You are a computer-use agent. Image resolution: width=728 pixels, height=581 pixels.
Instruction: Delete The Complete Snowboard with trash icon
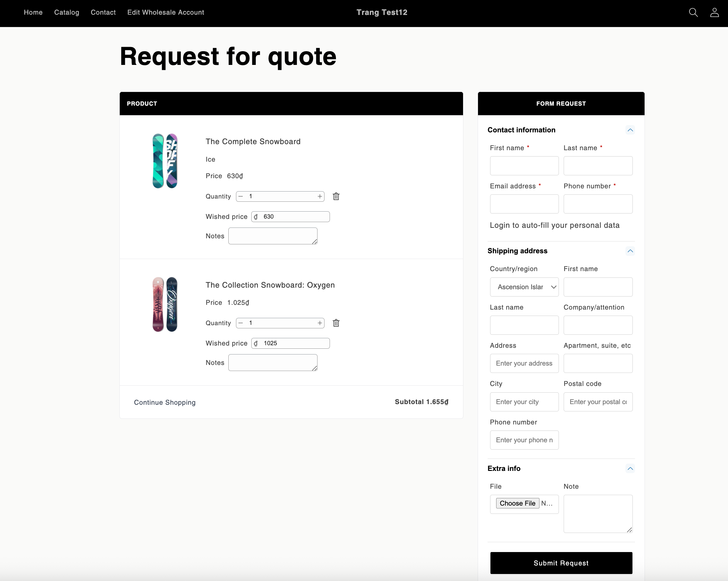click(x=336, y=196)
